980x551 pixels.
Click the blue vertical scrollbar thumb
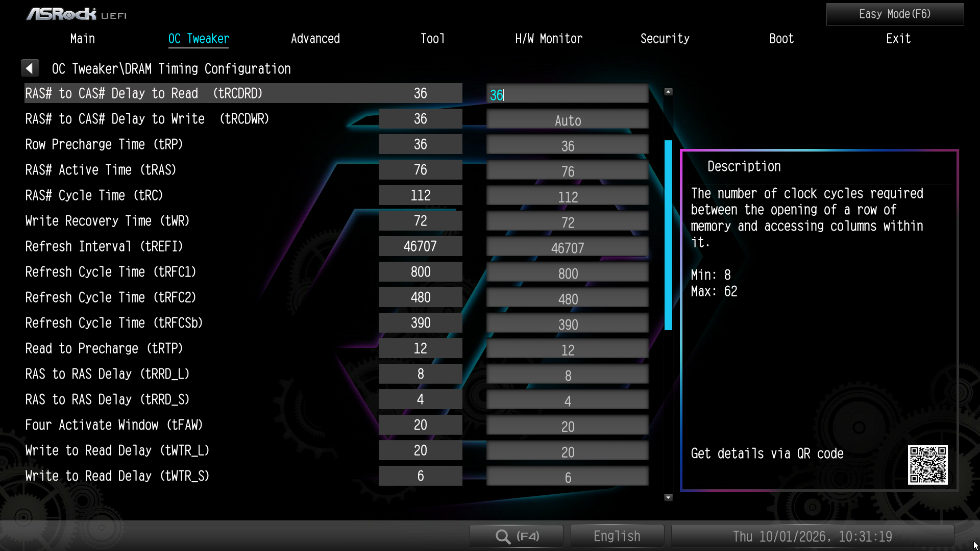pos(668,235)
